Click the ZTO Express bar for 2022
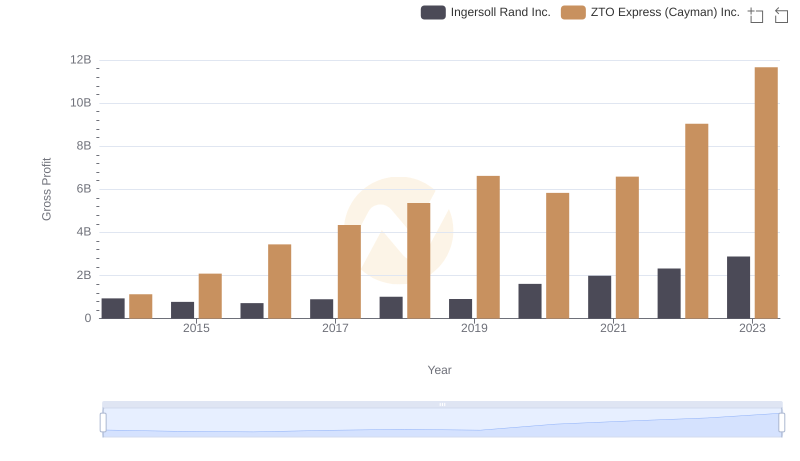Image resolution: width=800 pixels, height=461 pixels. (696, 221)
